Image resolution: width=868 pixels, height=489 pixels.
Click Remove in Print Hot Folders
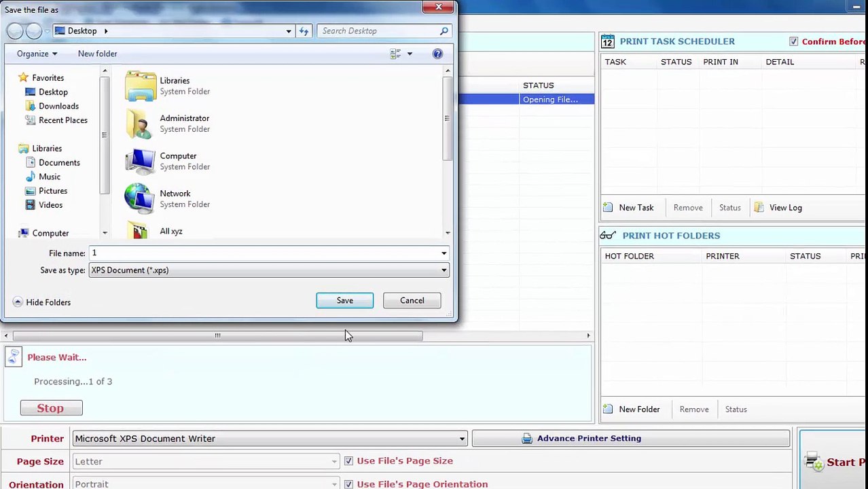point(694,410)
